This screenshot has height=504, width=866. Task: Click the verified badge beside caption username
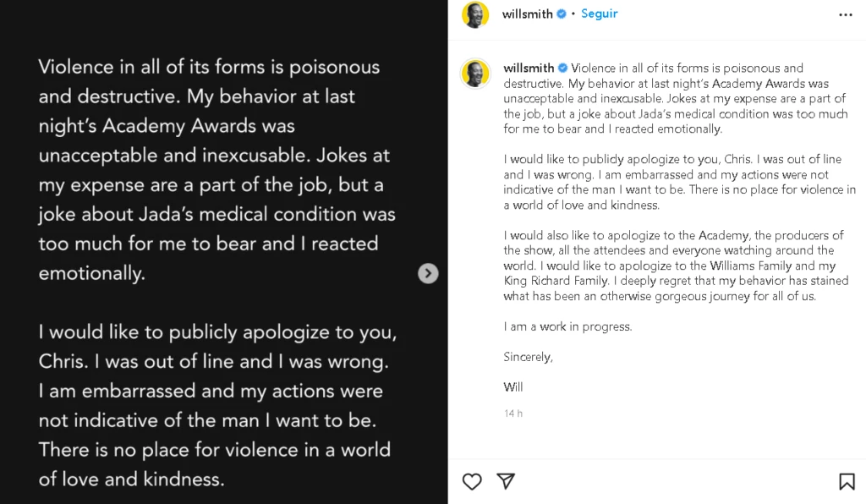click(563, 68)
